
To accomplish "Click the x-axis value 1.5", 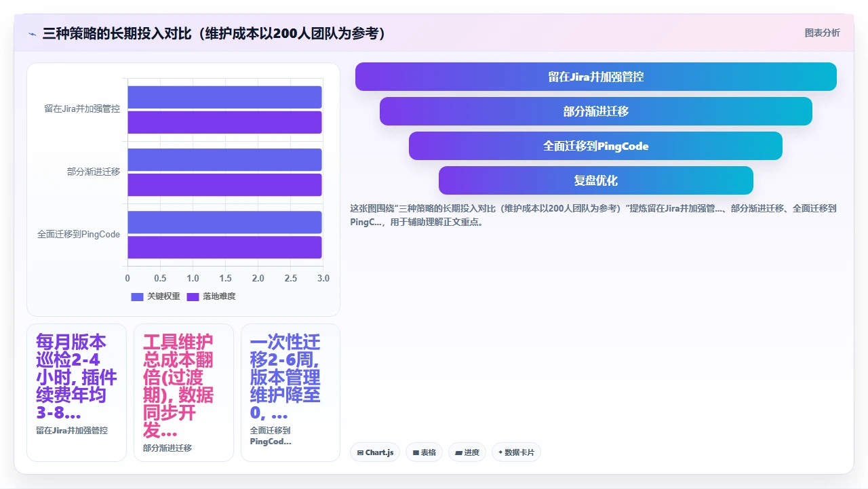I will 225,278.
